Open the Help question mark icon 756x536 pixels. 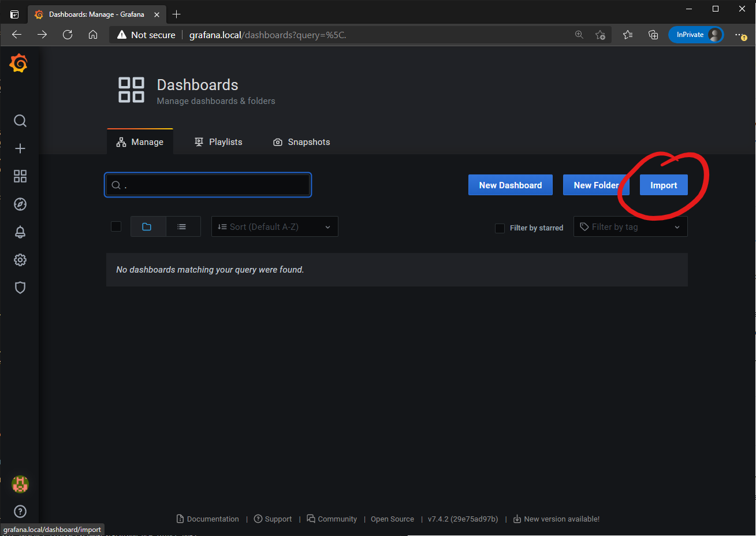[20, 511]
